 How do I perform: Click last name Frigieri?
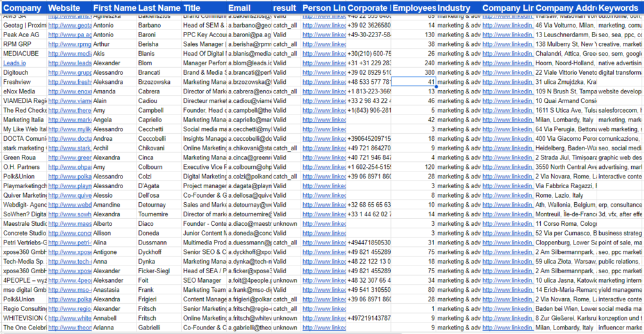coord(147,299)
